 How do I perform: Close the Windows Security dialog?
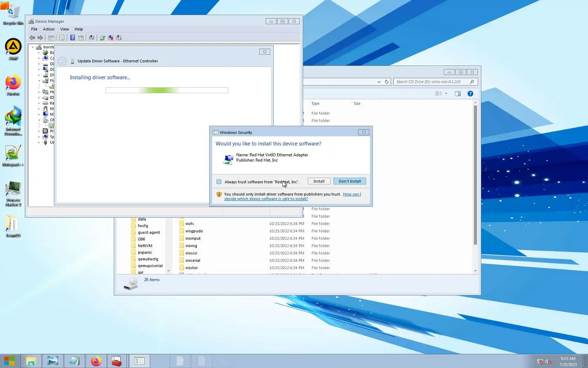pos(364,132)
